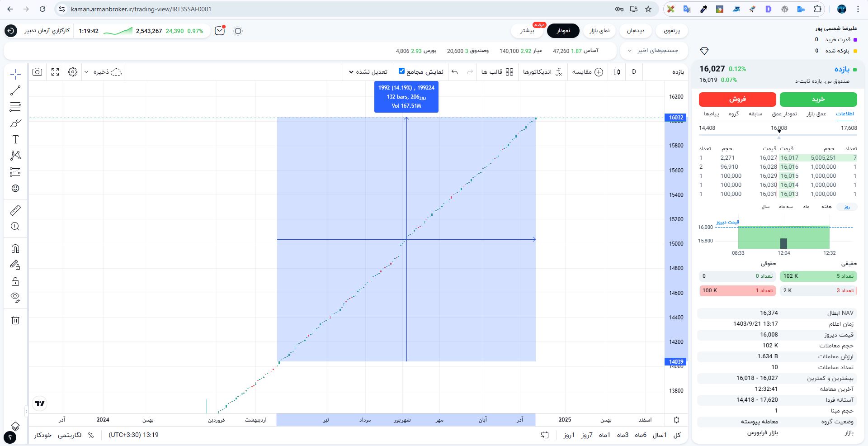Viewport: 868px width, 446px height.
Task: Change the candlestick chart style
Action: click(x=617, y=72)
